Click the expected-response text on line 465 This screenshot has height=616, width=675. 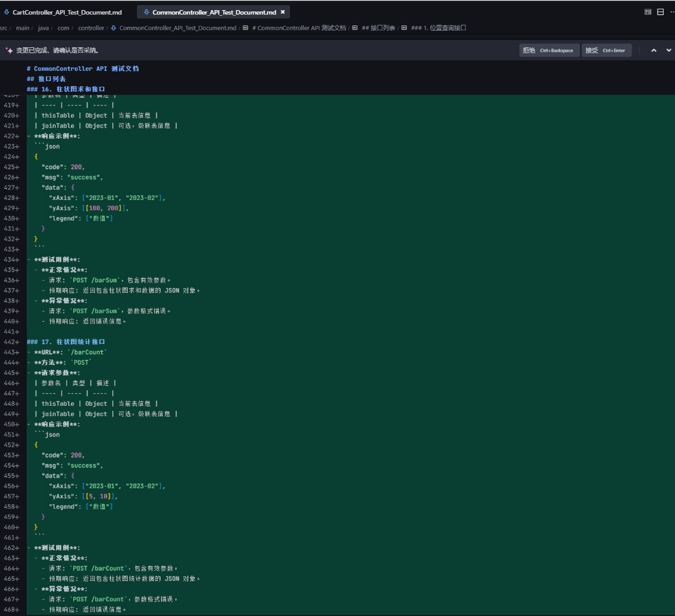pos(125,579)
